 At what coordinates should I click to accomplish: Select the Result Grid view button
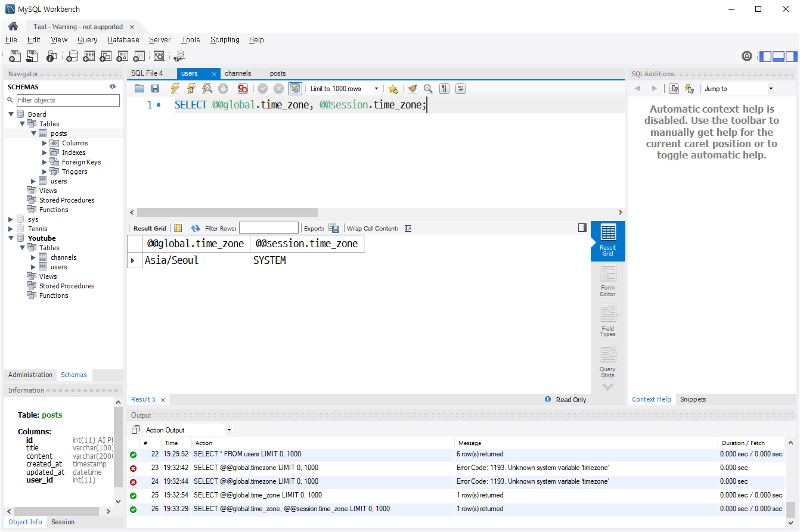click(x=607, y=241)
